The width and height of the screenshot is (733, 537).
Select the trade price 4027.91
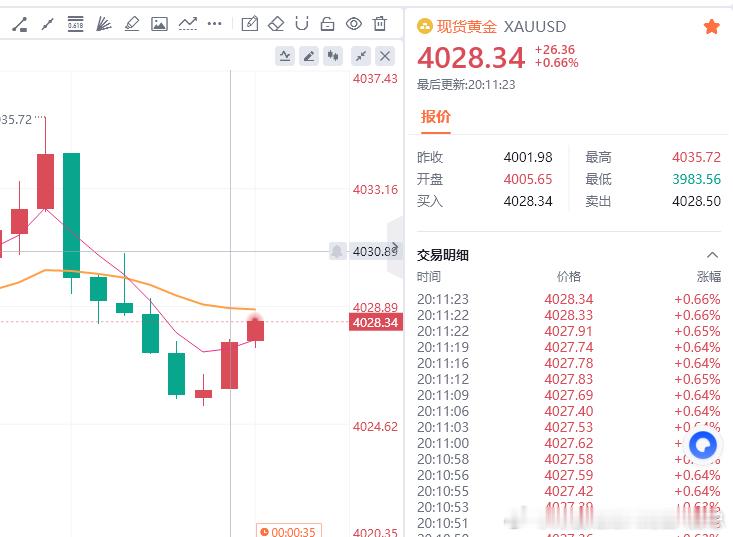click(x=568, y=331)
